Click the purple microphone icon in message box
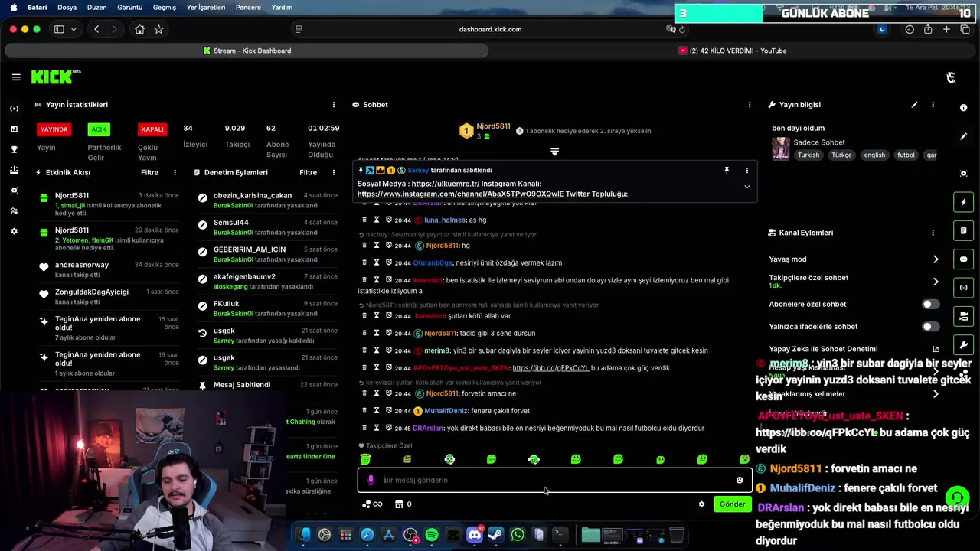This screenshot has width=980, height=551. tap(371, 480)
